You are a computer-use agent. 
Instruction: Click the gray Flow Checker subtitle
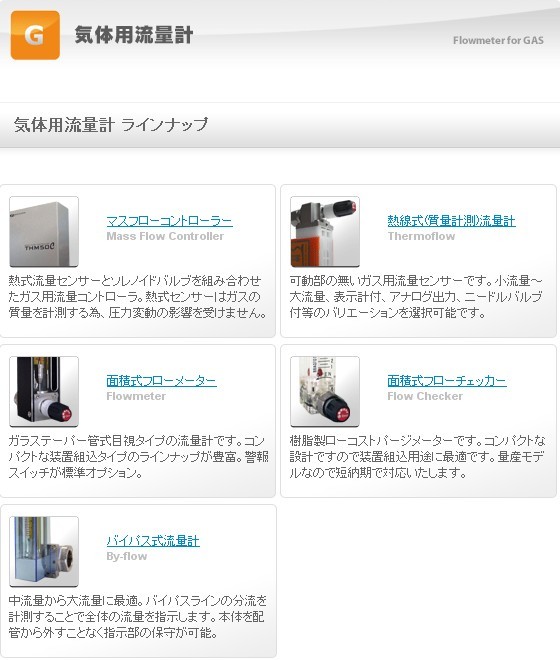click(425, 396)
